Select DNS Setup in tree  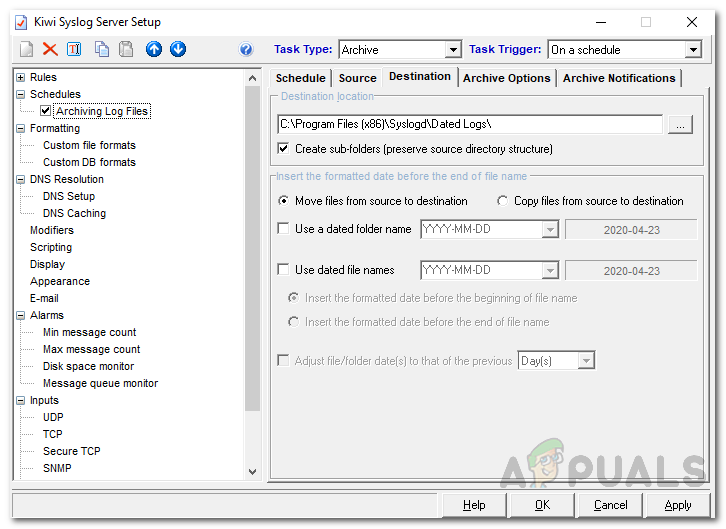pos(69,196)
